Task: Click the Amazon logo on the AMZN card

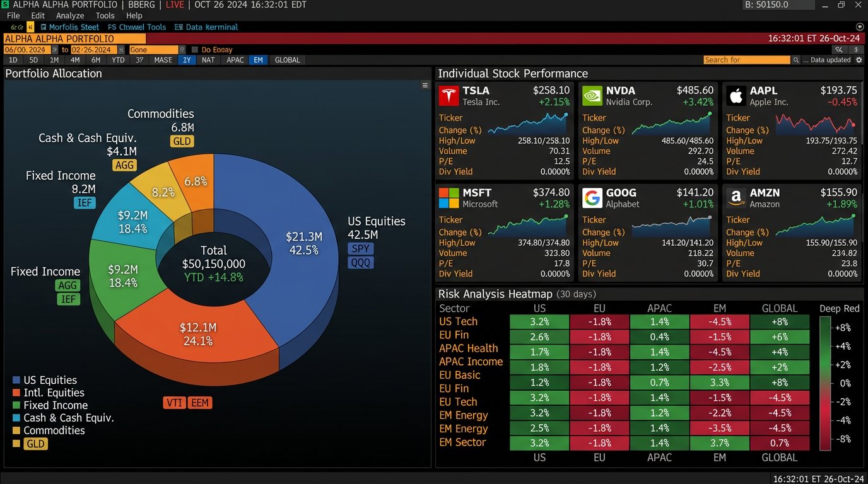Action: point(736,198)
